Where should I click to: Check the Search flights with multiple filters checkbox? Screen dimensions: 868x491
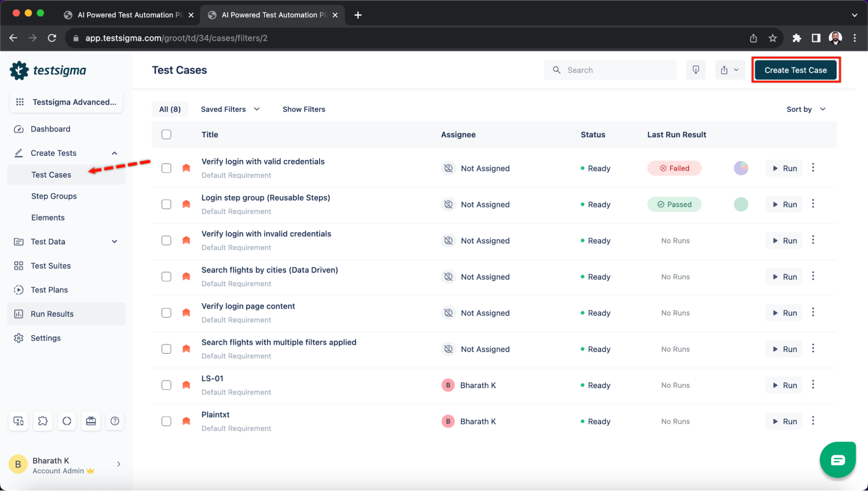(x=166, y=349)
